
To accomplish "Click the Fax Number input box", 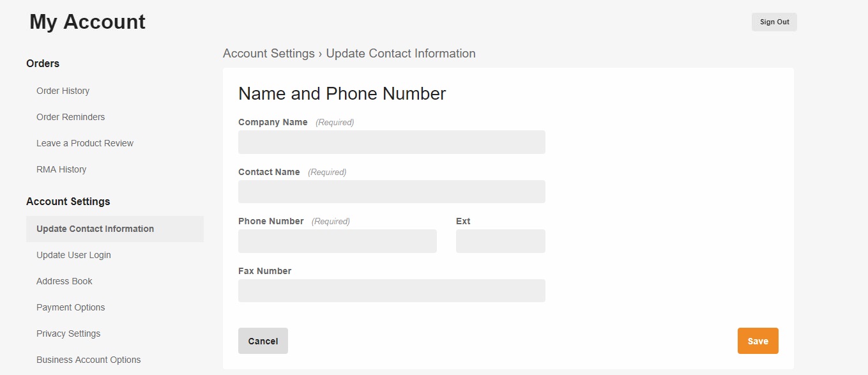I will point(392,290).
